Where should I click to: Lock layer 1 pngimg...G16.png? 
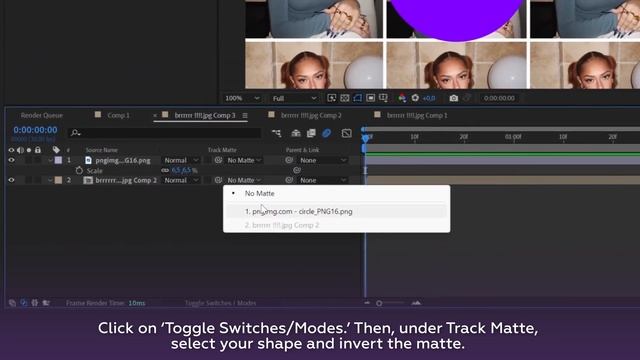[x=38, y=160]
